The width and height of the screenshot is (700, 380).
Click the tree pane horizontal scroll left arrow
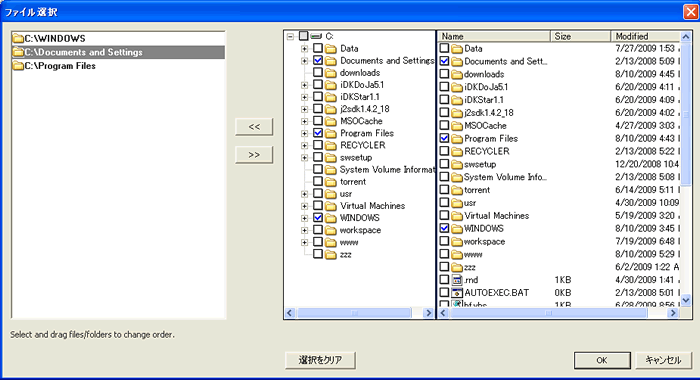coord(289,313)
